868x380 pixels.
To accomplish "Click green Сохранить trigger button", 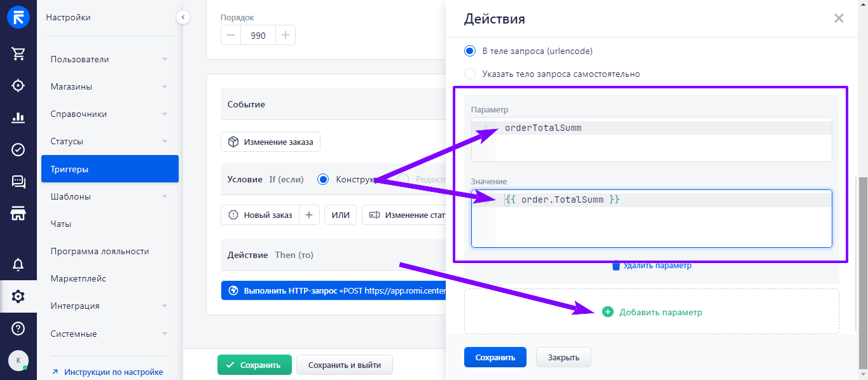I will point(254,365).
